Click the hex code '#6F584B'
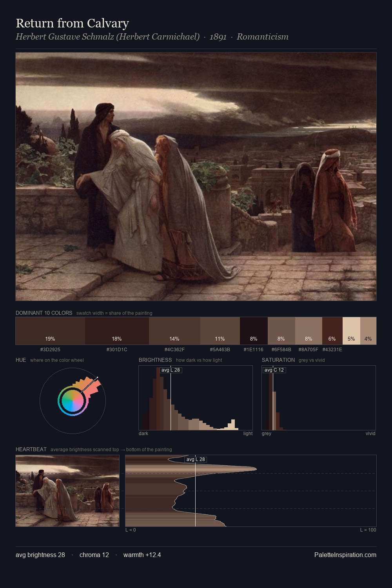 click(281, 349)
